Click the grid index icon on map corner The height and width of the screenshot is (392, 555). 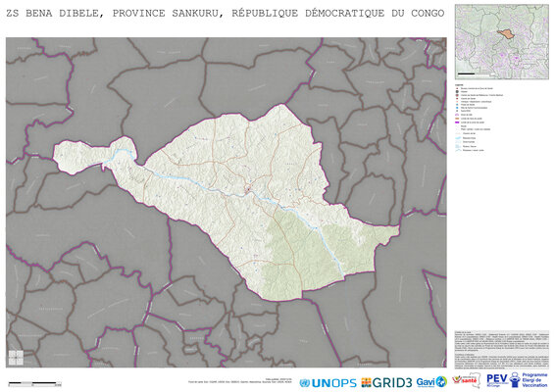pyautogui.click(x=16, y=358)
